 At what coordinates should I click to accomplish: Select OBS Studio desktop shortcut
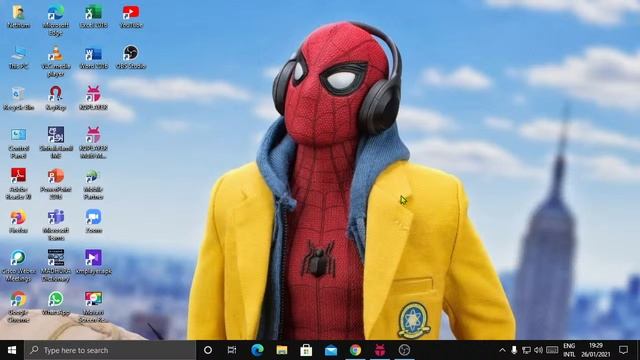[131, 58]
